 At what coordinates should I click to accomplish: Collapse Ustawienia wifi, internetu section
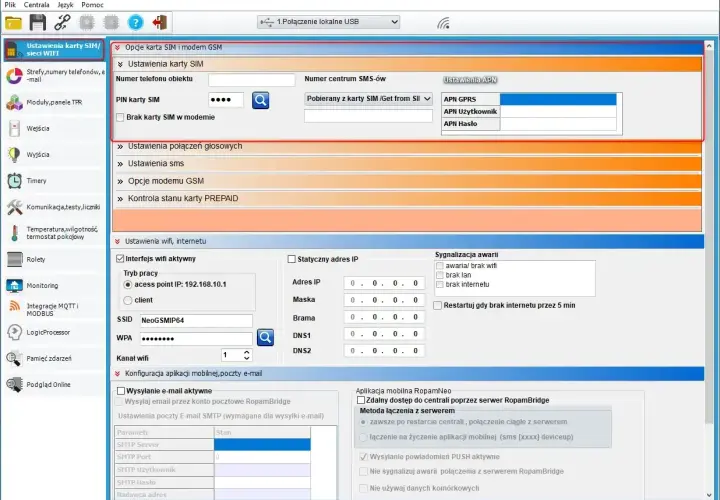click(x=118, y=242)
